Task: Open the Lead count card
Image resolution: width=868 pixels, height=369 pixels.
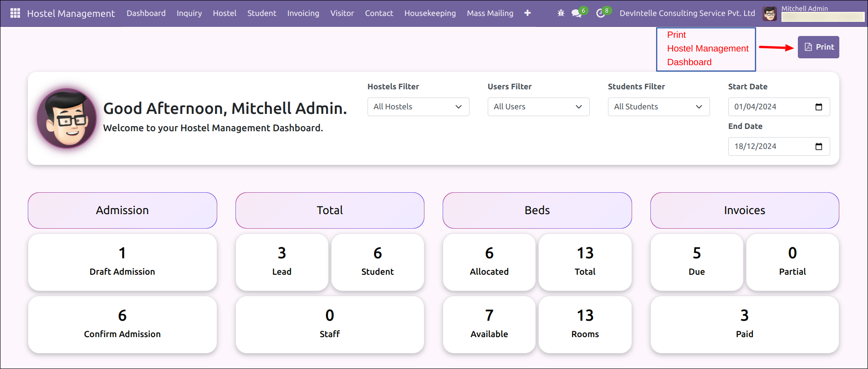Action: coord(282,262)
